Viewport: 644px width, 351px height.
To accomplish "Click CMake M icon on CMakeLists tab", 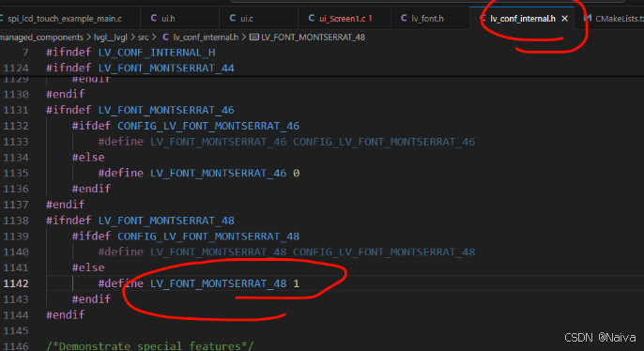I will tap(588, 18).
